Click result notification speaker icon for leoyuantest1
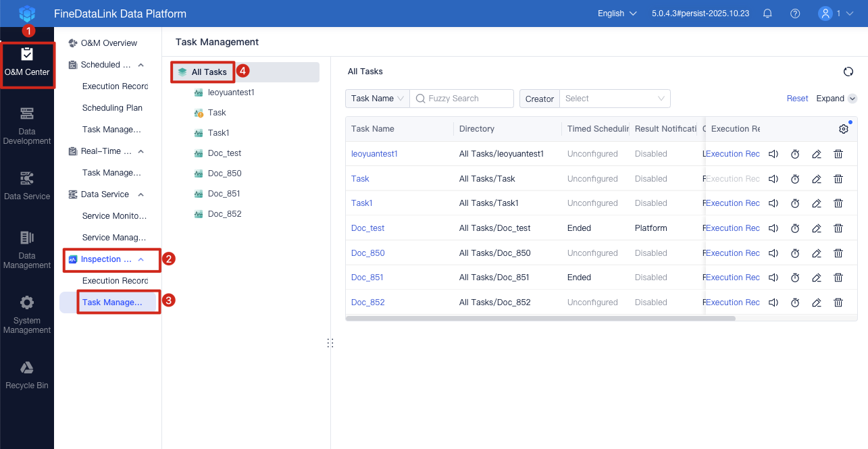Screen dimensions: 868x449 [773, 154]
